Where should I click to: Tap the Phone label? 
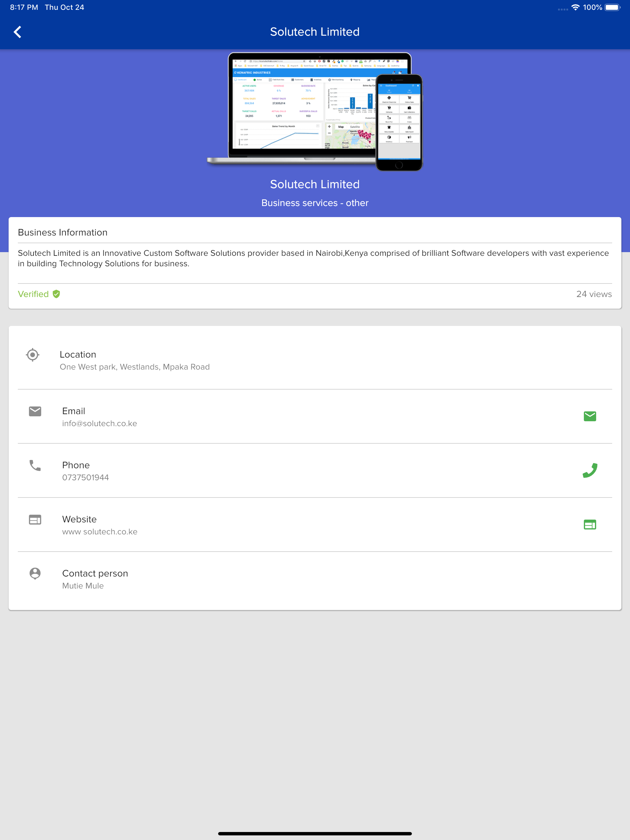point(76,465)
